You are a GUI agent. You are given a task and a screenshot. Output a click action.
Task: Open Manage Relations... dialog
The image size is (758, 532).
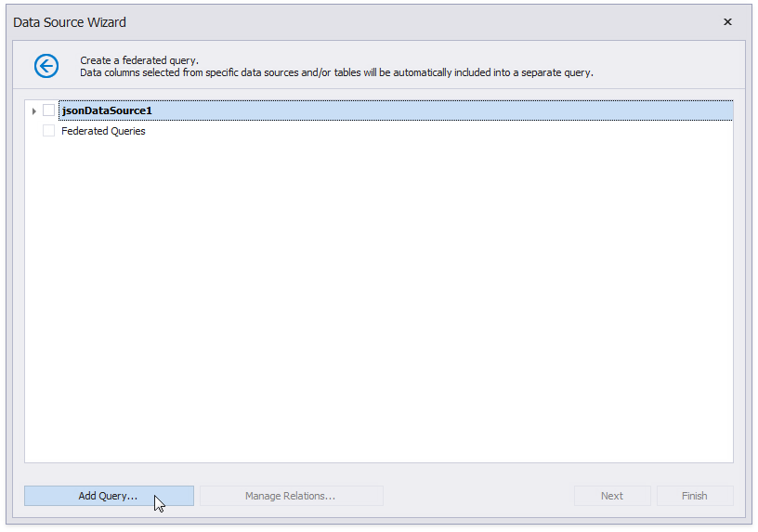291,496
